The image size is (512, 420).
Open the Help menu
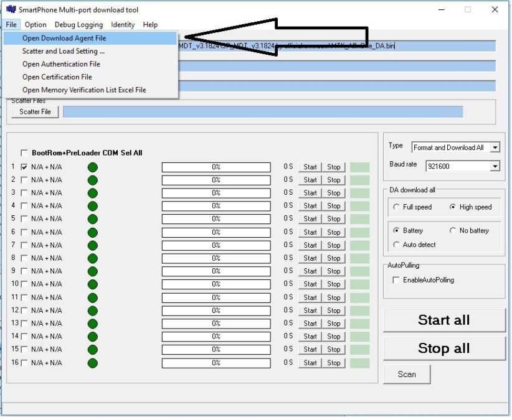pos(150,25)
